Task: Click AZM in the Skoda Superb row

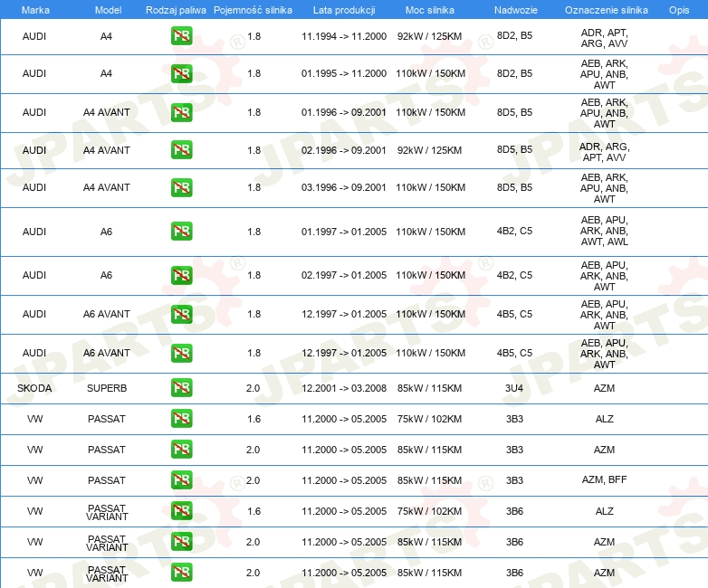Action: pos(604,388)
